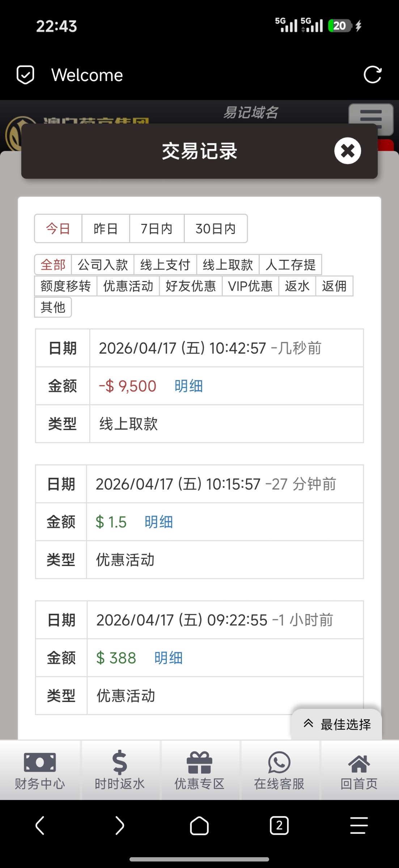Tap the browser home button
This screenshot has width=399, height=868.
tap(199, 826)
